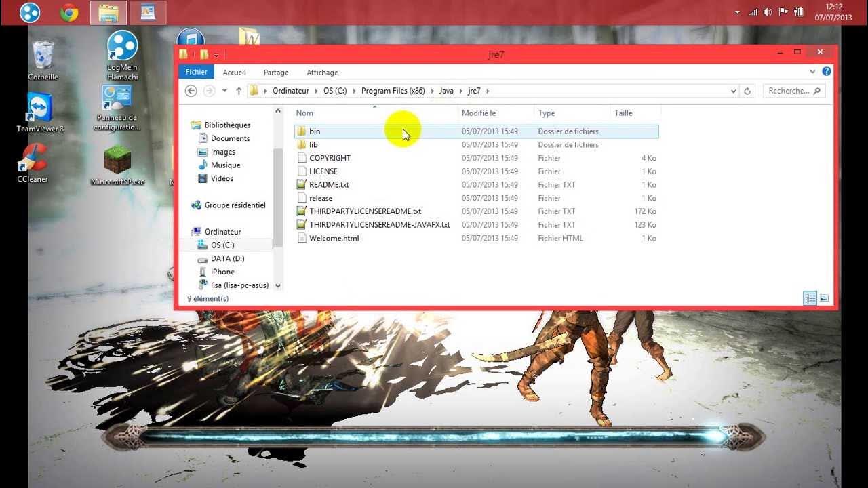Viewport: 868px width, 488px height.
Task: Expand dropdown arrow after Java breadcrumb
Action: [460, 91]
